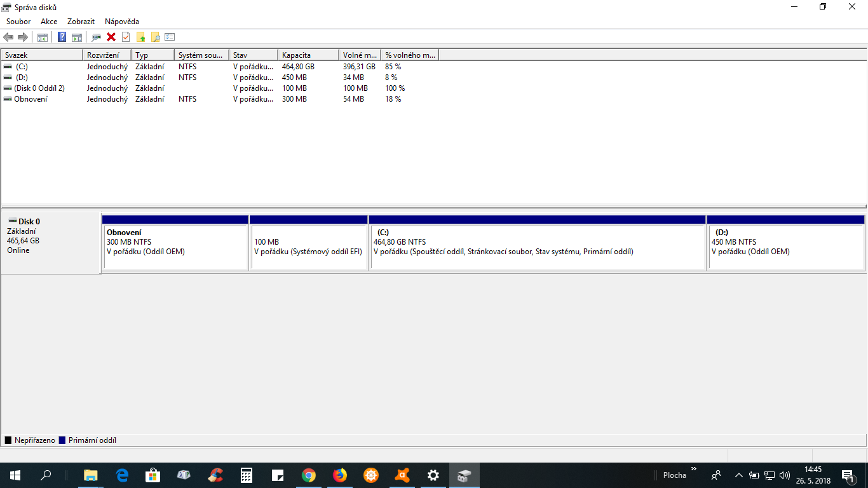Select the (Disk 0 Oddíl 2) list row
The image size is (868, 488).
39,88
